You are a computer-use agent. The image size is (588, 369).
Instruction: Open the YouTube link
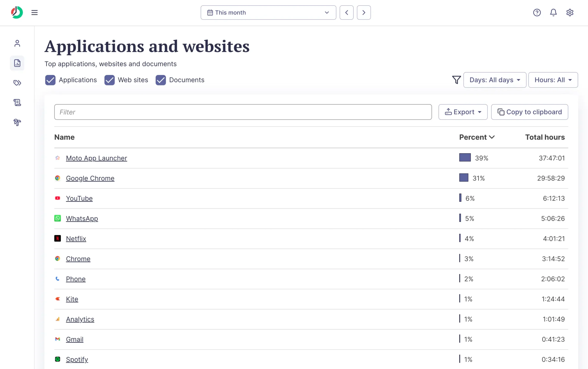[79, 198]
